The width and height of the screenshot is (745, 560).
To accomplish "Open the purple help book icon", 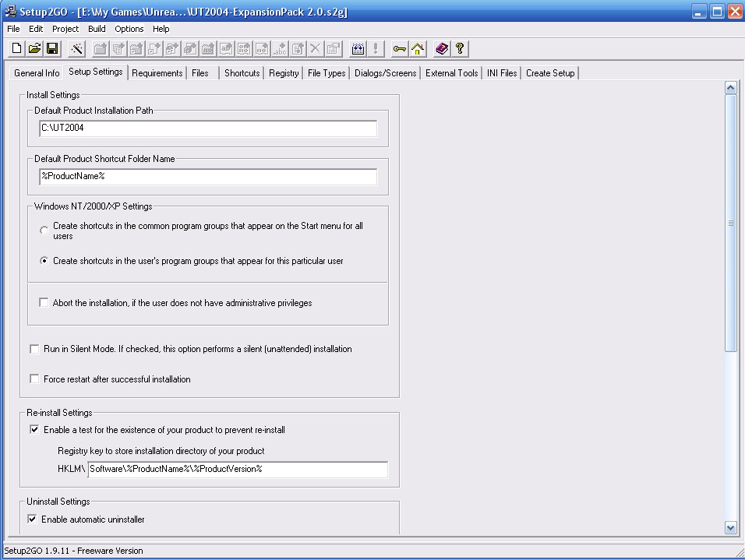I will tap(442, 48).
